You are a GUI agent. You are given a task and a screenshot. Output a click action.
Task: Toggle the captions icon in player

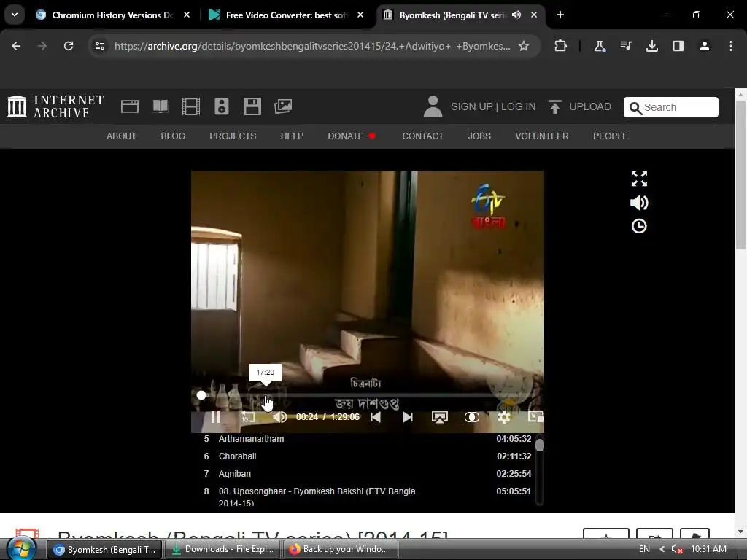[472, 417]
